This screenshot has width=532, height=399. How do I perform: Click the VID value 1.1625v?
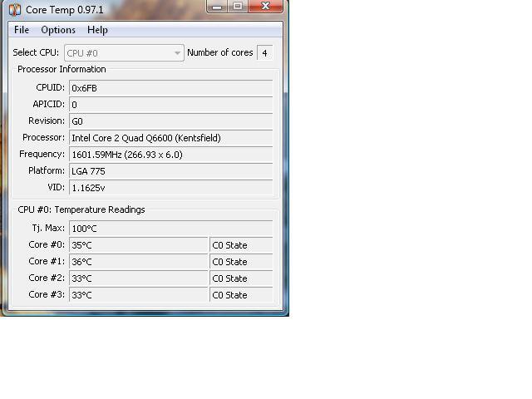point(171,188)
